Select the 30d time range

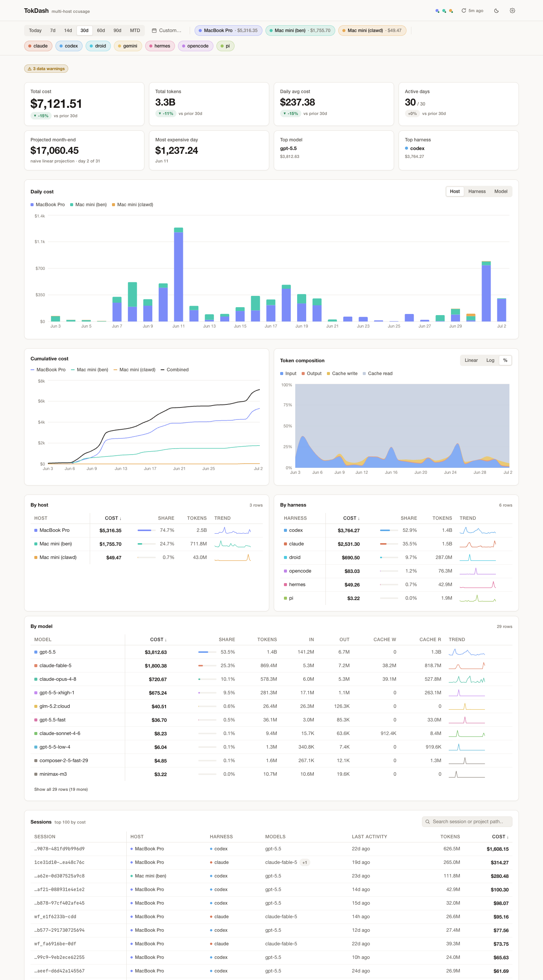pos(84,31)
